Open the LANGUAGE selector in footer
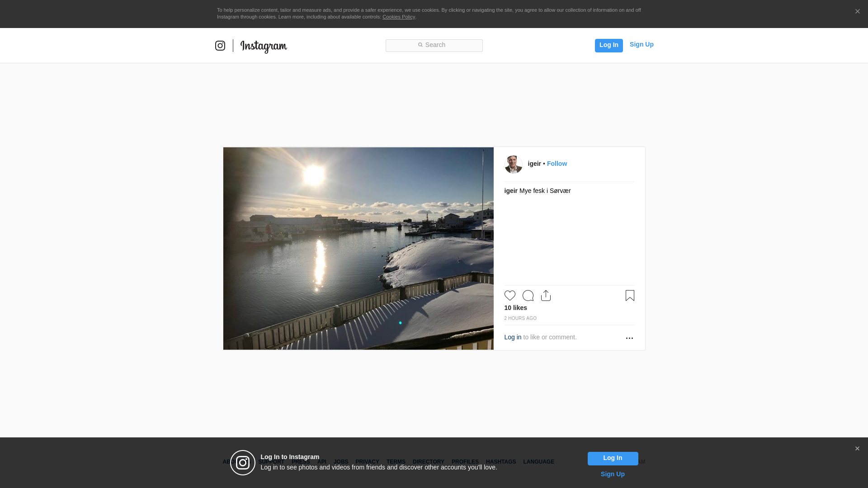 coord(538,462)
